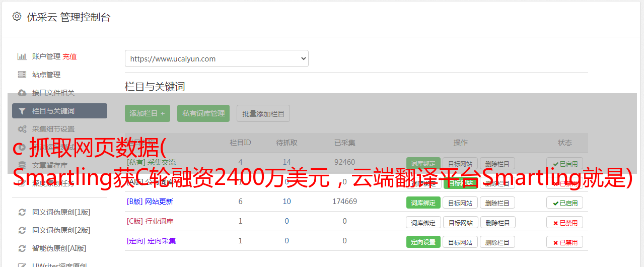This screenshot has width=644, height=267.
Task: Click 词库绑定 in the 采集交流 row
Action: (x=423, y=163)
